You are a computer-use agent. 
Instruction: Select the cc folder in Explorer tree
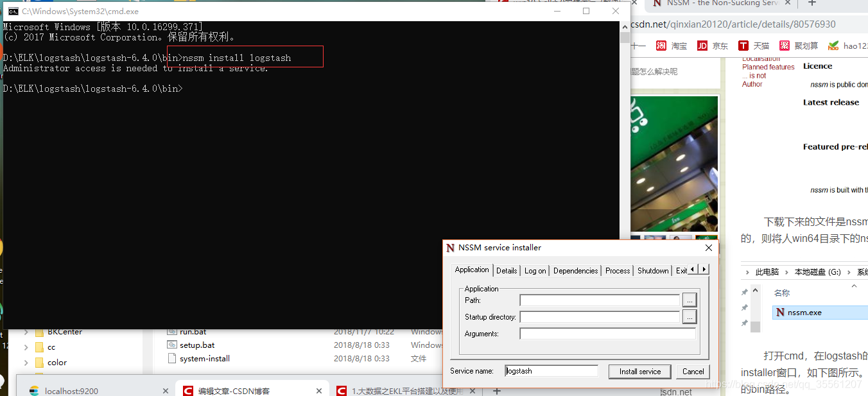51,347
